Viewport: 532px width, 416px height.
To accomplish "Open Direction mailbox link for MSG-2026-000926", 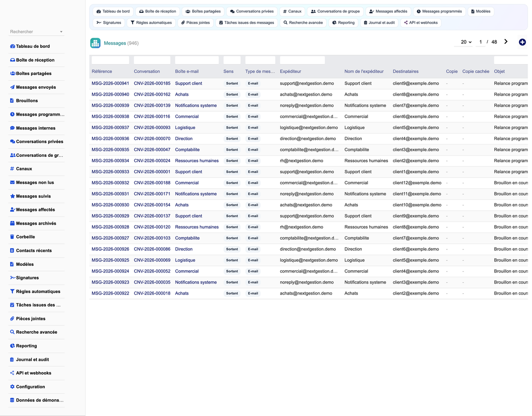I will 184,249.
